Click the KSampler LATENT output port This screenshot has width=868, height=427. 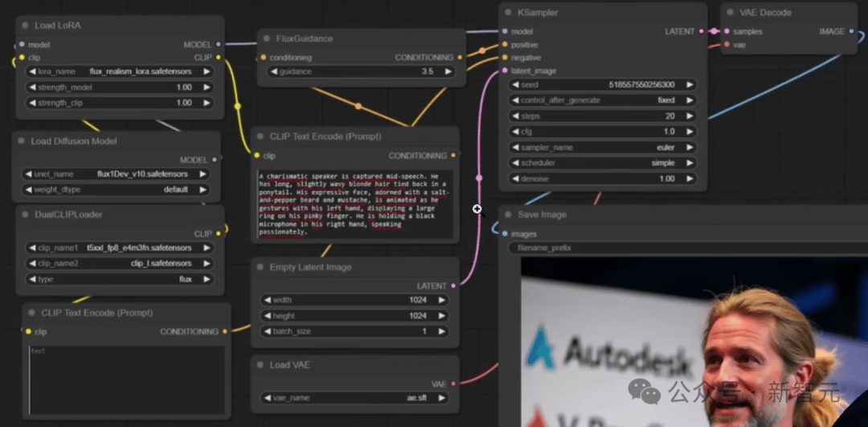tap(702, 31)
